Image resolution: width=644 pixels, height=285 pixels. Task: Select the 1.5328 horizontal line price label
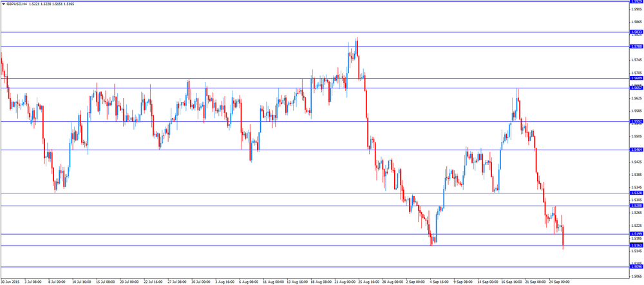[x=636, y=193]
